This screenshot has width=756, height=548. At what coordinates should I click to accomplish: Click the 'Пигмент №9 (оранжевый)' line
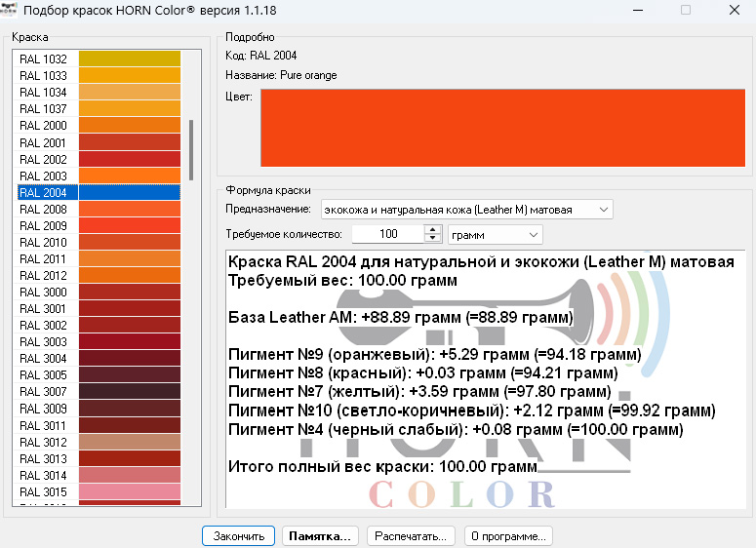pyautogui.click(x=435, y=354)
